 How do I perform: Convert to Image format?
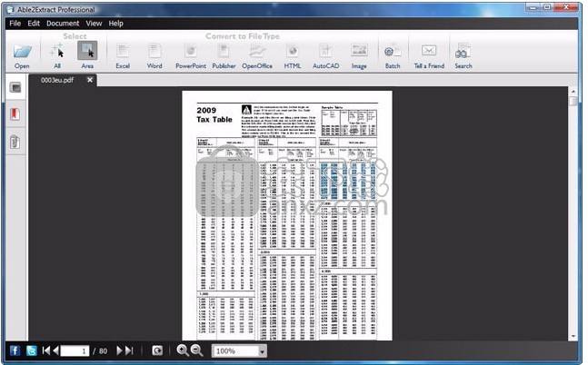359,55
